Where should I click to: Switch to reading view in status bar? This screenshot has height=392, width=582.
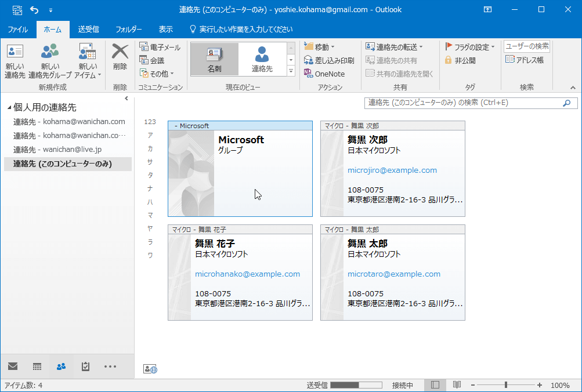pyautogui.click(x=457, y=385)
